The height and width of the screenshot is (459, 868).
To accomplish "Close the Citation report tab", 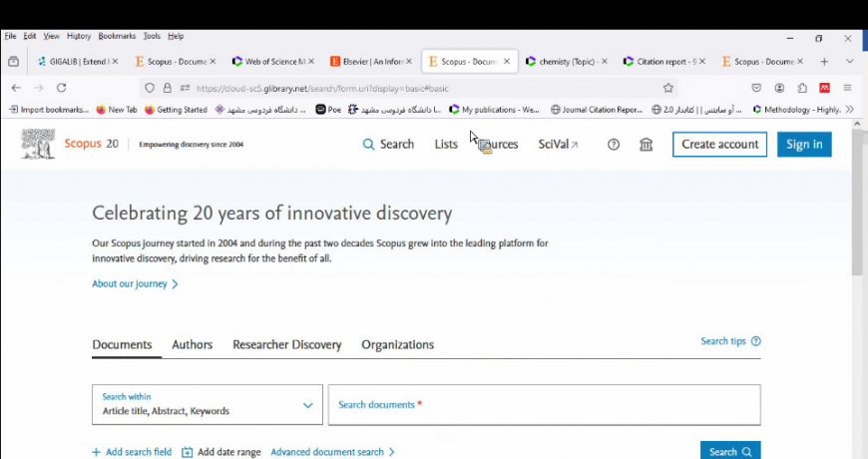I will click(x=702, y=62).
